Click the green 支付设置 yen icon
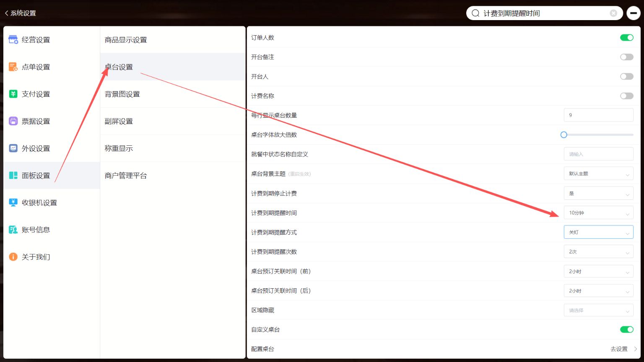Viewport: 644px width, 362px height. (13, 94)
